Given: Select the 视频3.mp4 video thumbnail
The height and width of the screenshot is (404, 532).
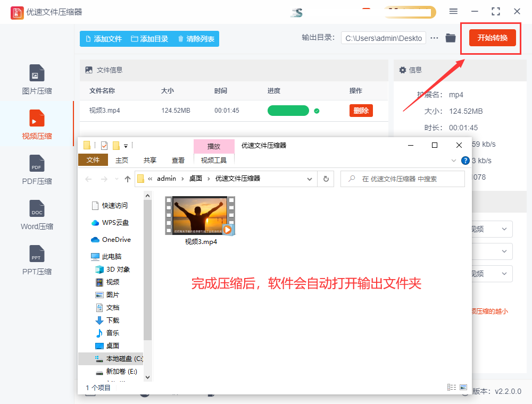Looking at the screenshot, I should click(x=200, y=216).
